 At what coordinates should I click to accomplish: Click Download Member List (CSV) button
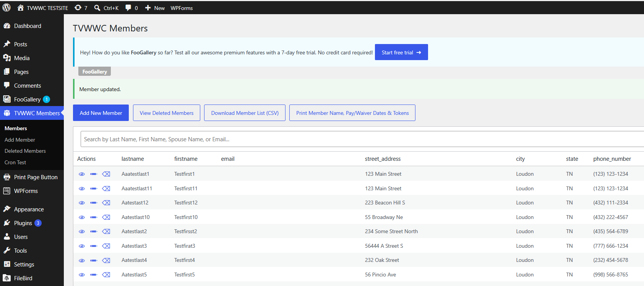[x=245, y=113]
